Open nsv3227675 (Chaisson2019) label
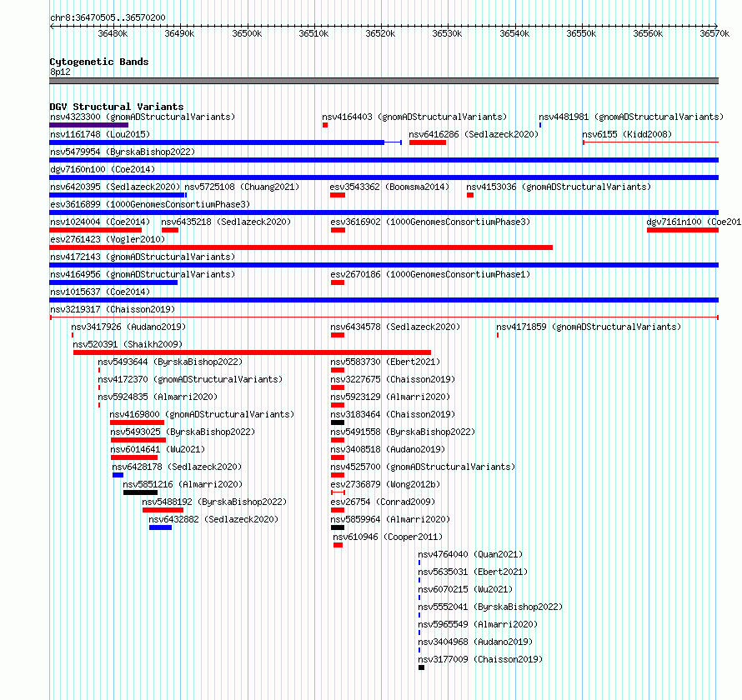This screenshot has width=742, height=700. pyautogui.click(x=393, y=379)
